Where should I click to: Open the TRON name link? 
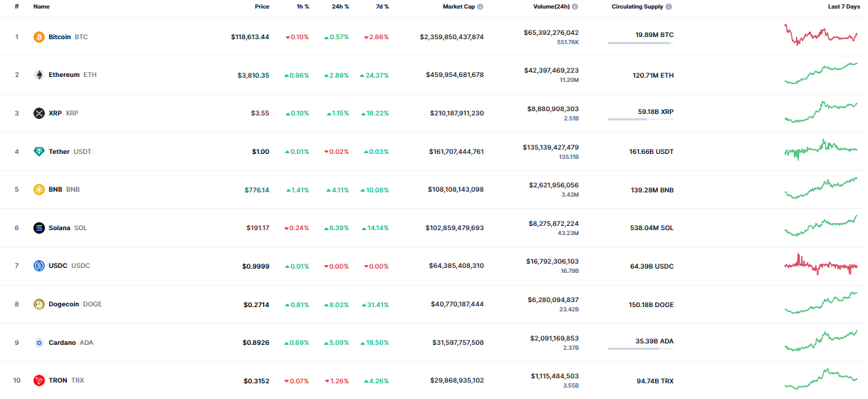click(58, 380)
